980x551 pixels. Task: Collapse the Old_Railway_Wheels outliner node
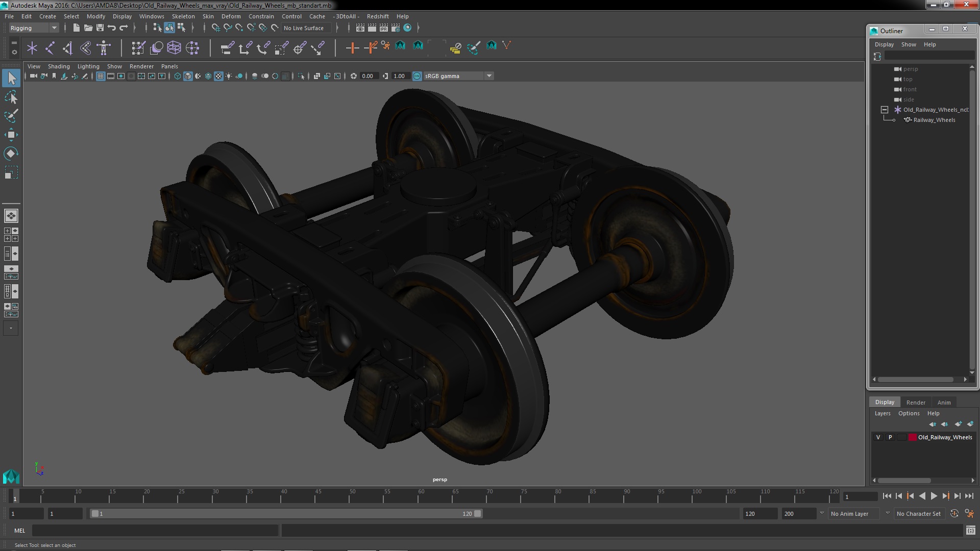[x=885, y=110]
